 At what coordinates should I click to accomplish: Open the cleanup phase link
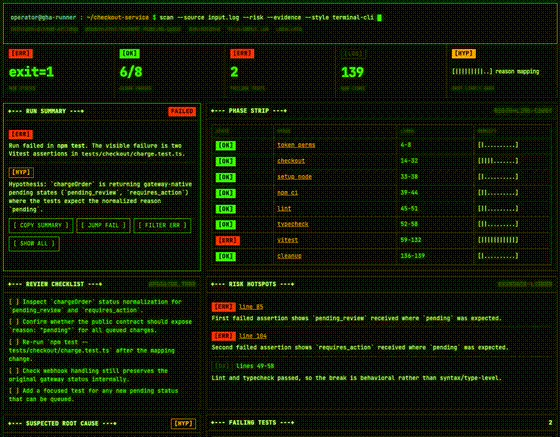click(289, 256)
